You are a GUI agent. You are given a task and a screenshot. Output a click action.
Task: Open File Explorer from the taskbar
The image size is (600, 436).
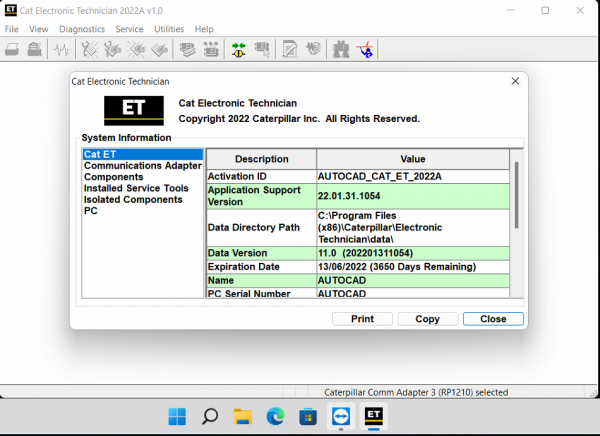click(x=243, y=416)
